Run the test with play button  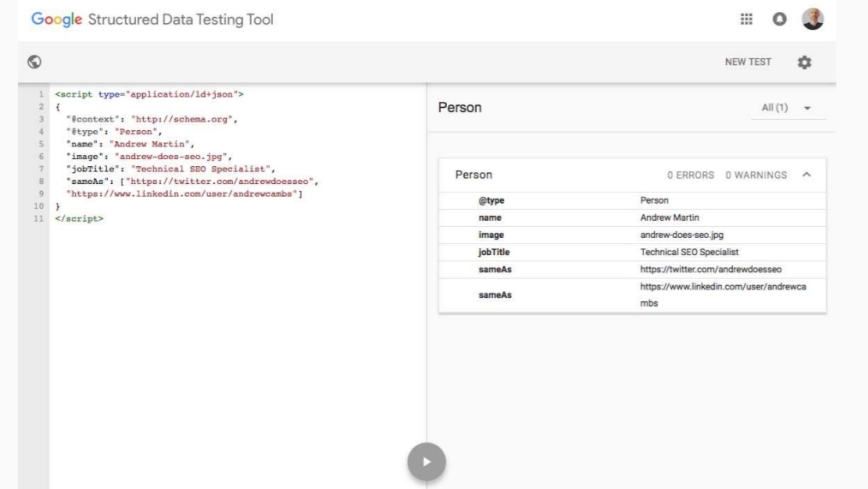[426, 462]
